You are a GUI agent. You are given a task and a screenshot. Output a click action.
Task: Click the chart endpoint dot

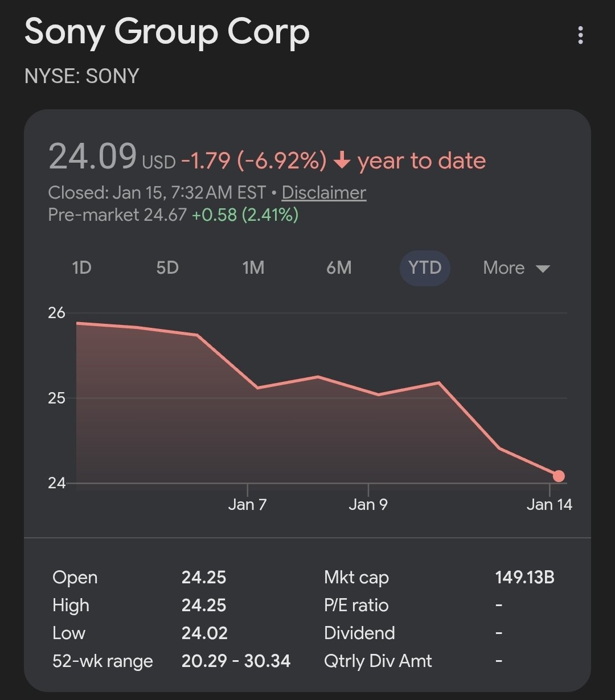click(559, 476)
